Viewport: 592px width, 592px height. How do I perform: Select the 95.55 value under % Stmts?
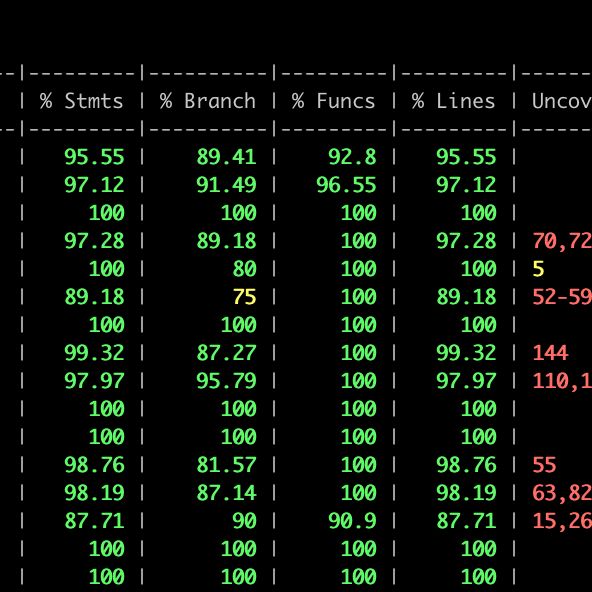pyautogui.click(x=94, y=157)
